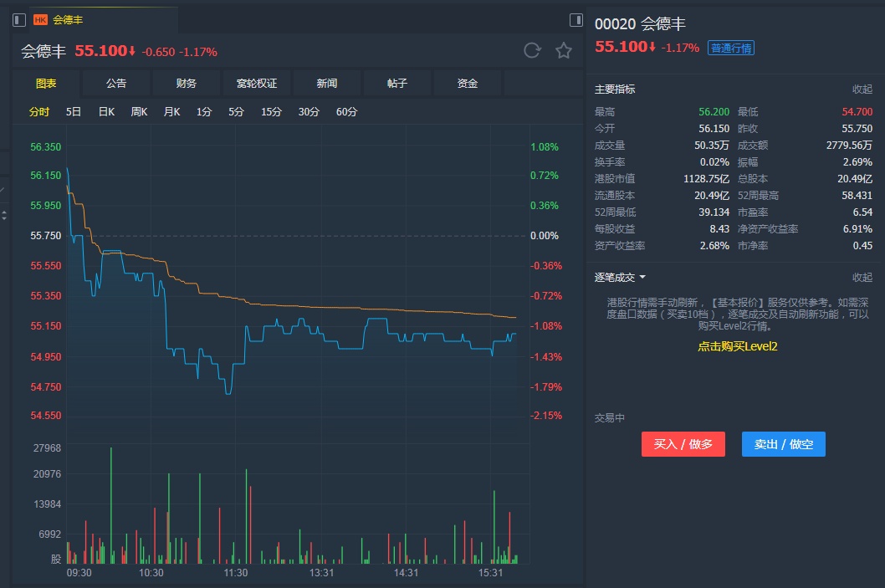Refresh the 会德丰 stock quote
Image resolution: width=885 pixels, height=588 pixels.
click(x=532, y=51)
